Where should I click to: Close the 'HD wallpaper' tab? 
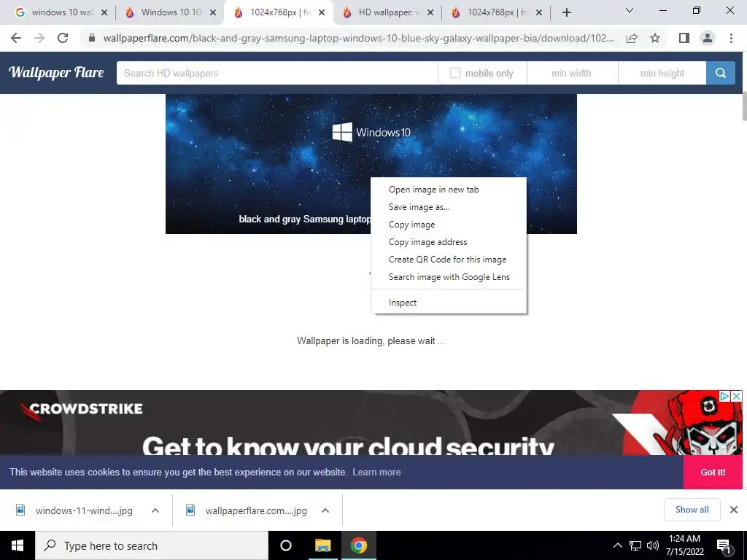click(x=430, y=12)
